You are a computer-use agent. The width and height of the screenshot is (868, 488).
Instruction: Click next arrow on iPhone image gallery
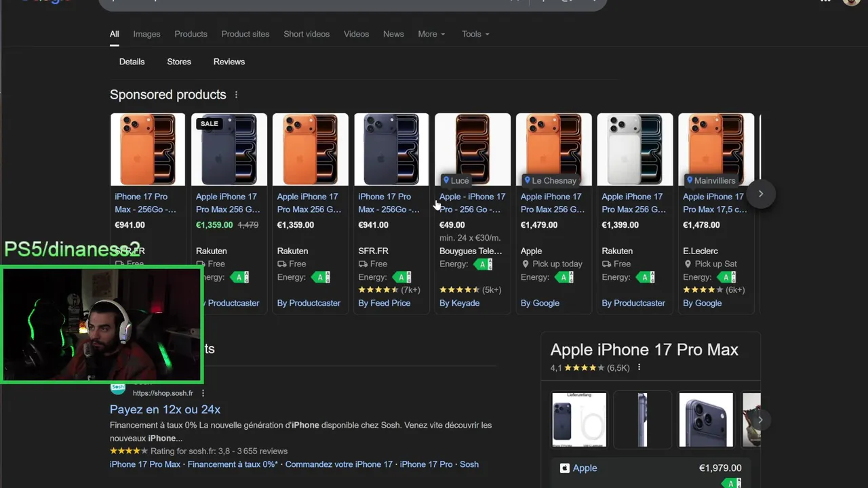click(x=759, y=420)
